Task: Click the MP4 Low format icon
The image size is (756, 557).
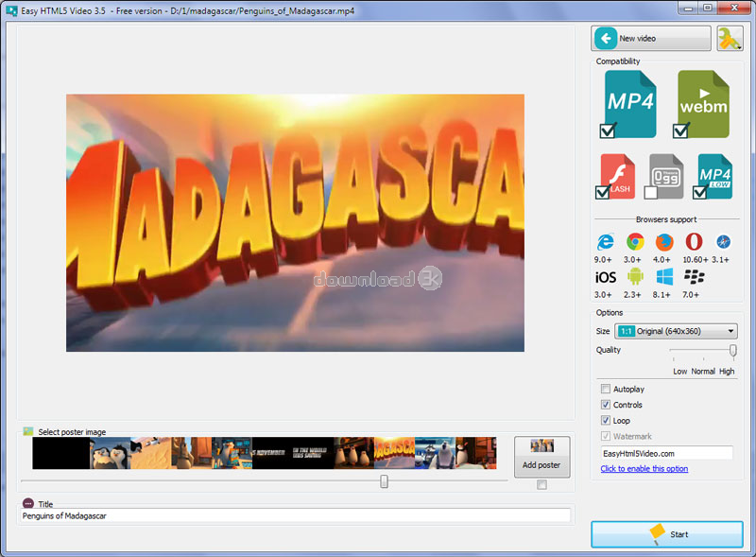Action: click(x=714, y=176)
